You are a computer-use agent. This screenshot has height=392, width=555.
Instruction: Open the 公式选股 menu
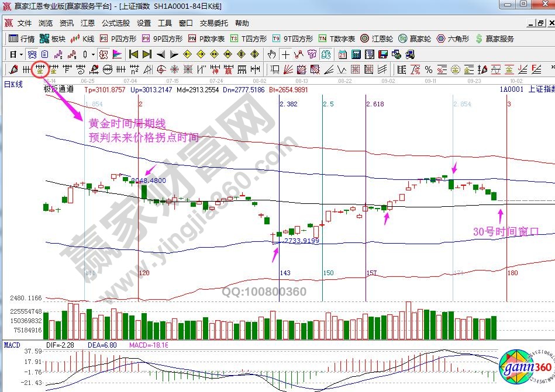pos(116,23)
